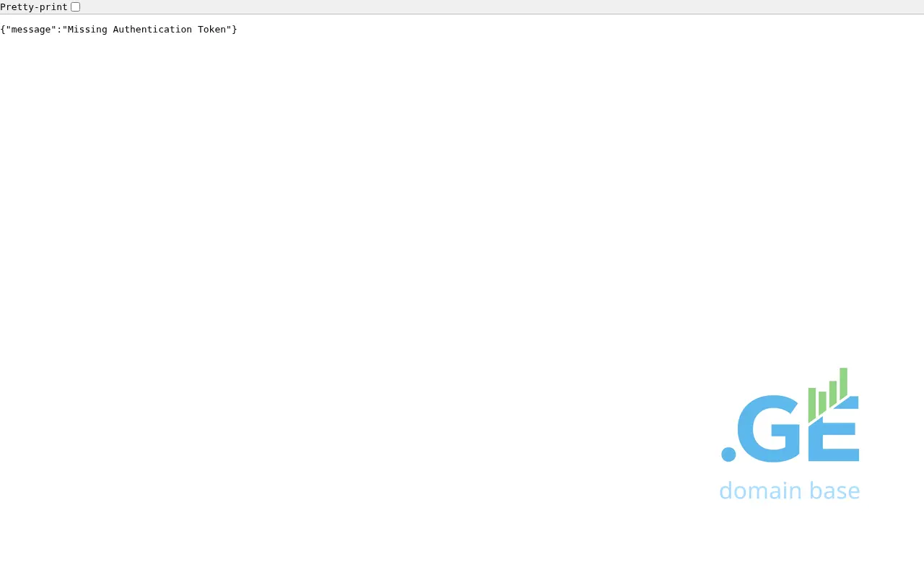
Task: Click the shortest green bar in the logo
Action: tap(822, 403)
